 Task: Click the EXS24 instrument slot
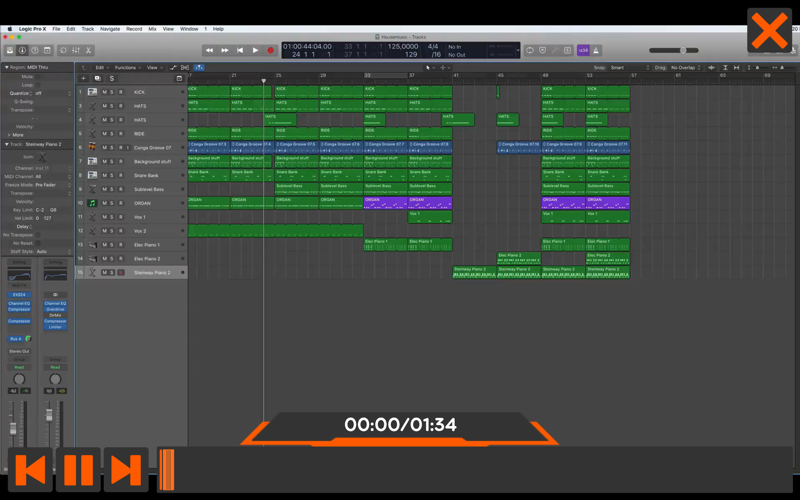(19, 295)
